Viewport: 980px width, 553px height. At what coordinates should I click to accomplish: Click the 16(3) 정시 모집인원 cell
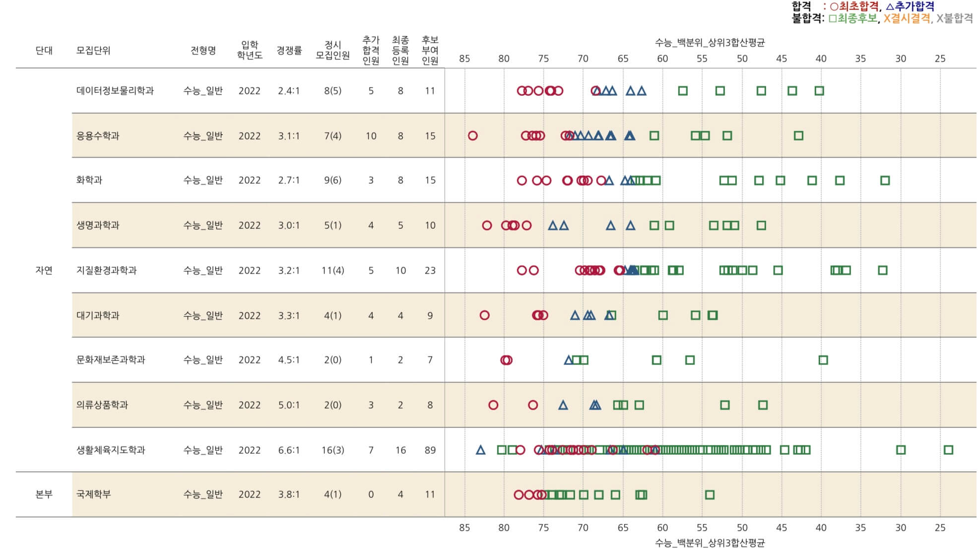pos(332,450)
